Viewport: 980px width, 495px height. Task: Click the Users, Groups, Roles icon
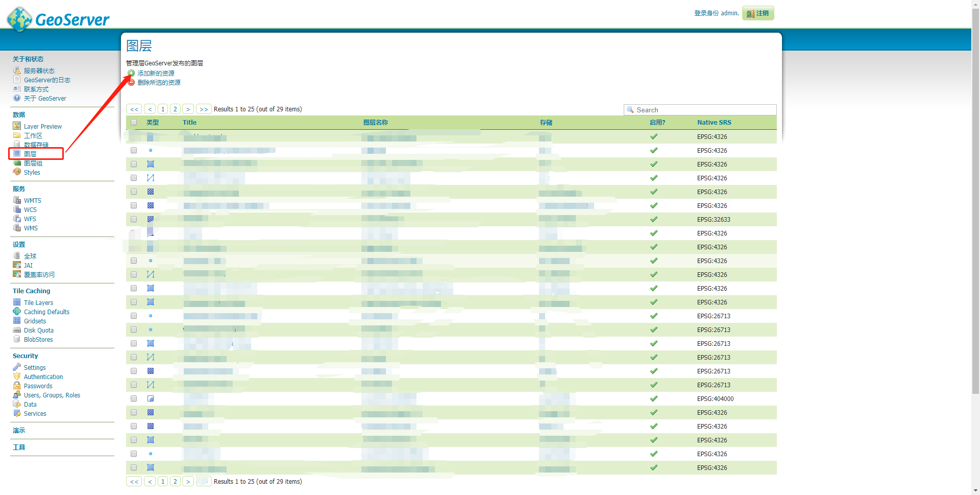coord(17,395)
